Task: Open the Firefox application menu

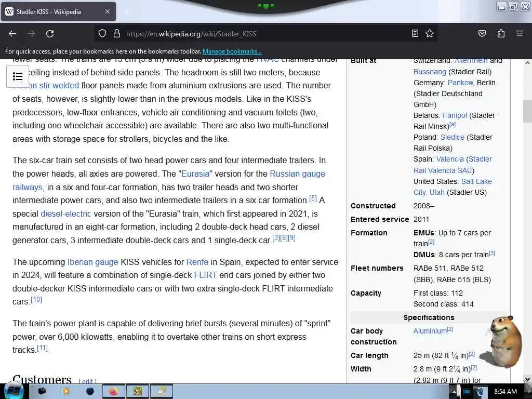Action: point(520,33)
